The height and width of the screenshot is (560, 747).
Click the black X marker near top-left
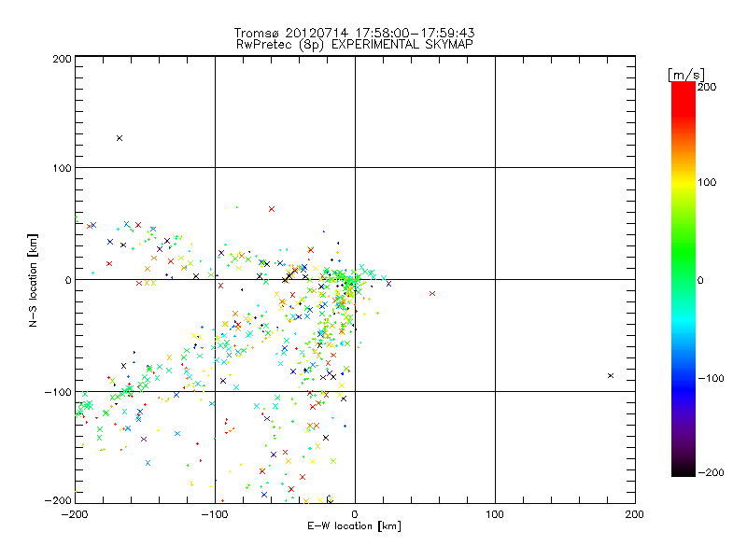120,138
